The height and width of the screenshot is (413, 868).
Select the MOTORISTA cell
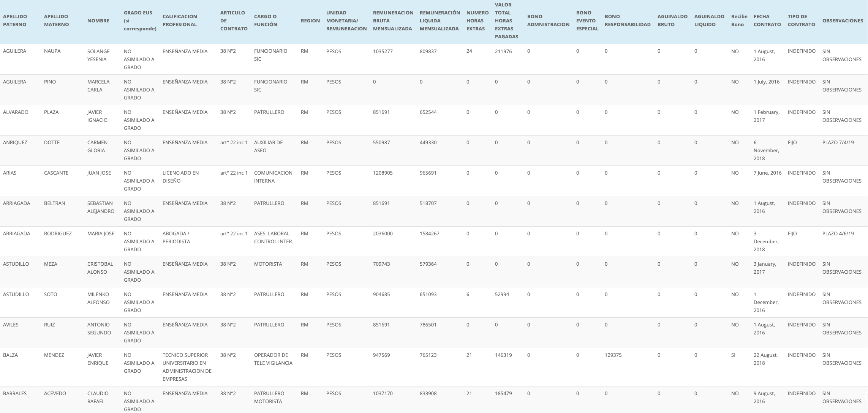pyautogui.click(x=268, y=264)
